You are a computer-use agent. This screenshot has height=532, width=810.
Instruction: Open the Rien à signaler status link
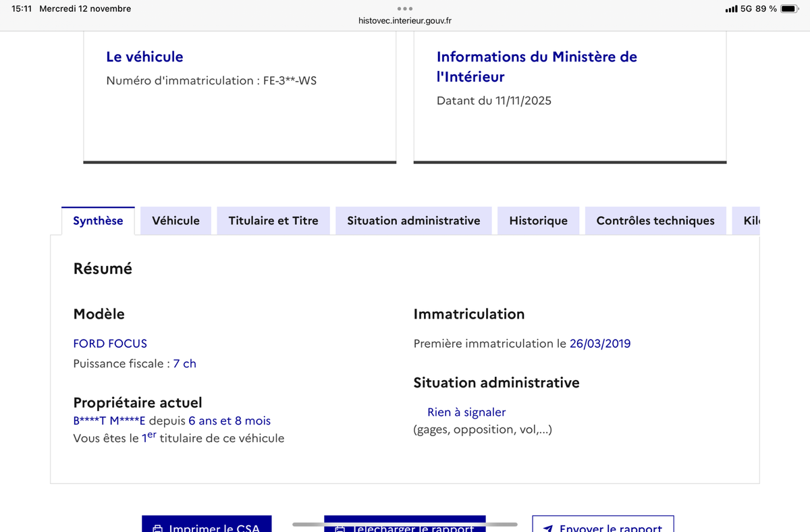click(466, 412)
